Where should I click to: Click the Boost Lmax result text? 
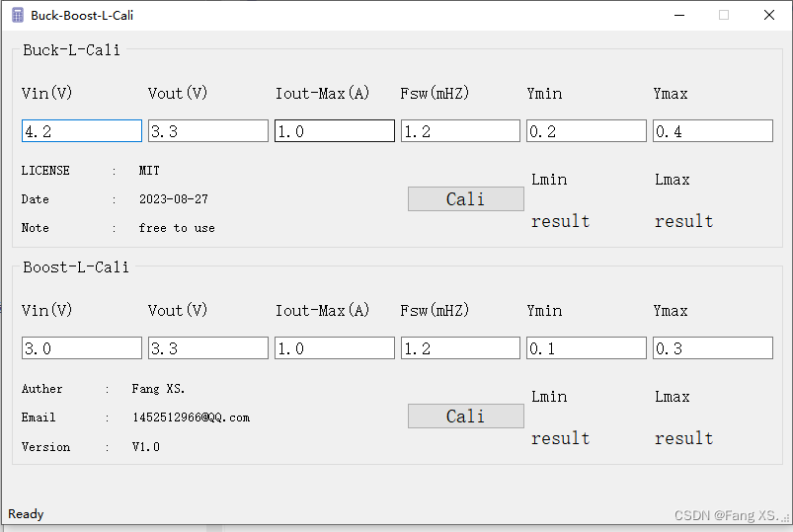pos(683,438)
